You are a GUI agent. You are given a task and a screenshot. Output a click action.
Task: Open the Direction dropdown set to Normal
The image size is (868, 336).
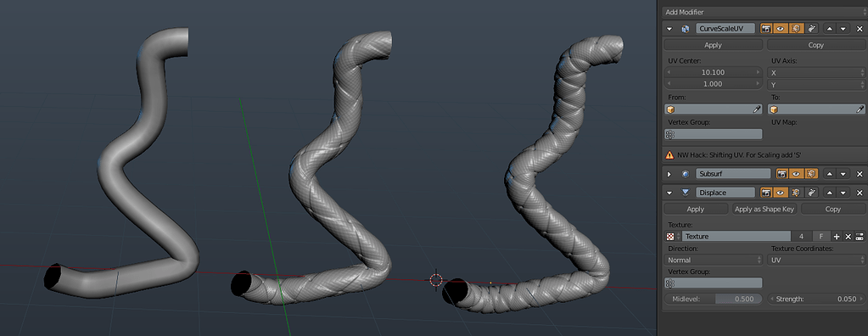point(714,260)
